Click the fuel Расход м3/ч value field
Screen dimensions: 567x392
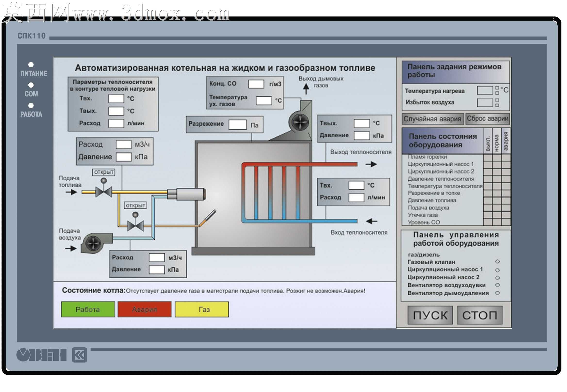tap(124, 145)
